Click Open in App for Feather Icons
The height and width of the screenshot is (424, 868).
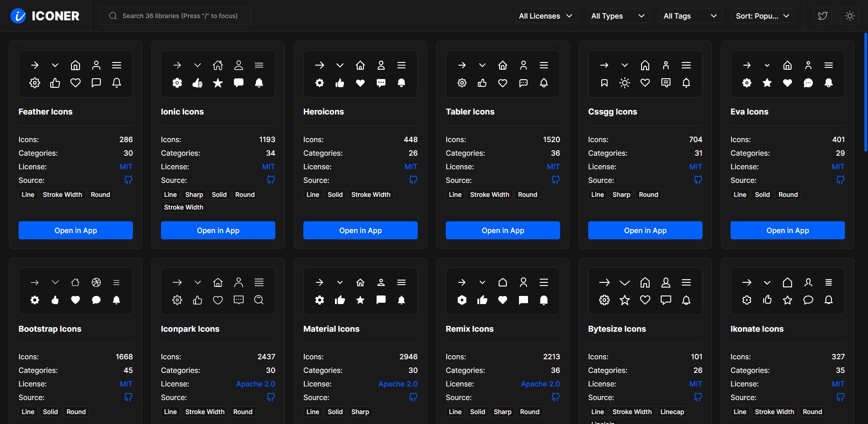(75, 230)
